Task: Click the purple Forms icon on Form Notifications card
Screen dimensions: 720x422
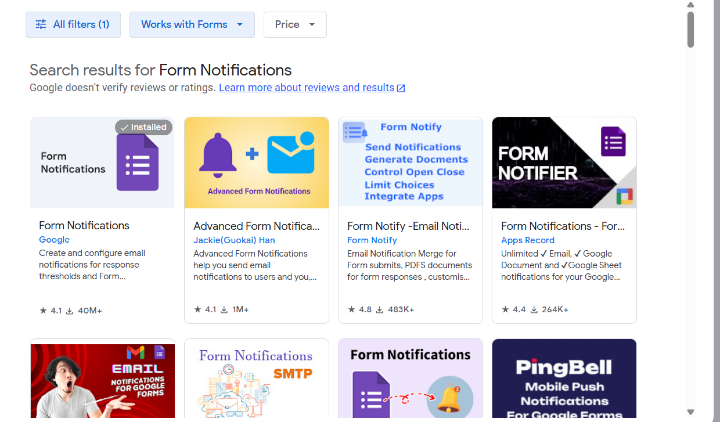Action: click(137, 162)
